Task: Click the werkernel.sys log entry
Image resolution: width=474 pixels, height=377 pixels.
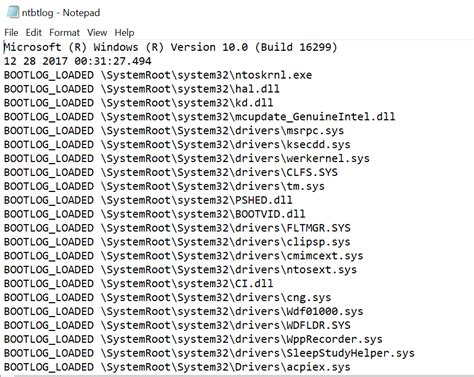Action: coord(187,158)
